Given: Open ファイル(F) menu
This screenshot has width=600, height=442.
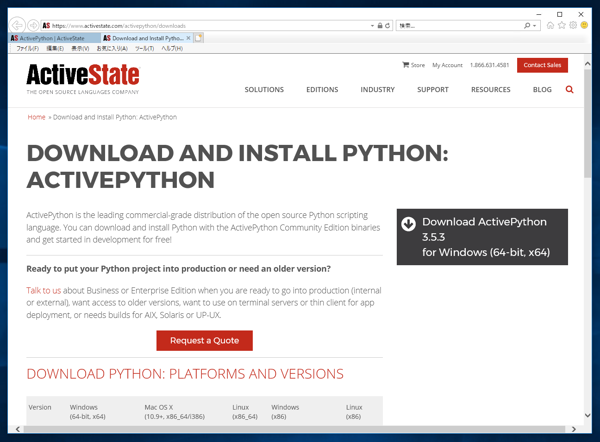Looking at the screenshot, I should coord(28,49).
